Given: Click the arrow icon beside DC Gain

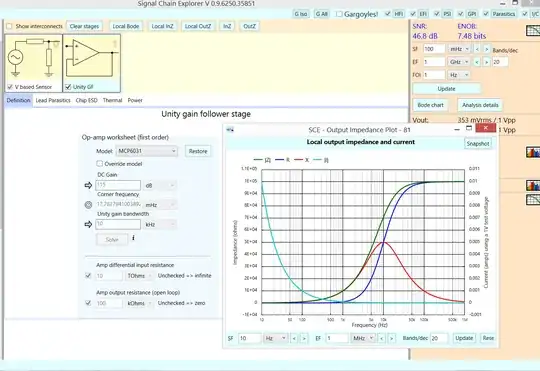Looking at the screenshot, I should tap(88, 185).
